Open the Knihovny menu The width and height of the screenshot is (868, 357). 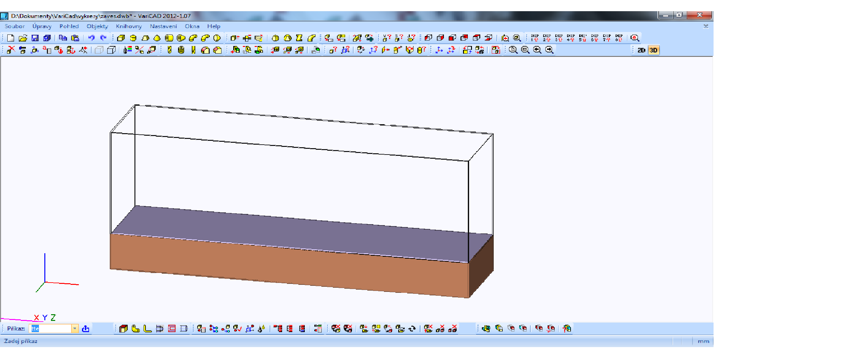(x=128, y=26)
